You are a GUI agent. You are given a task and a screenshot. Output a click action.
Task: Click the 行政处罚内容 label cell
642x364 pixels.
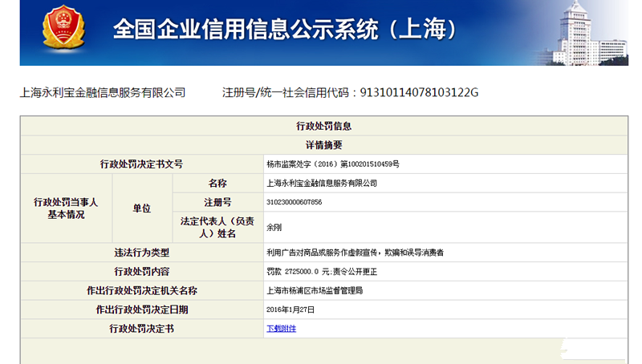142,272
